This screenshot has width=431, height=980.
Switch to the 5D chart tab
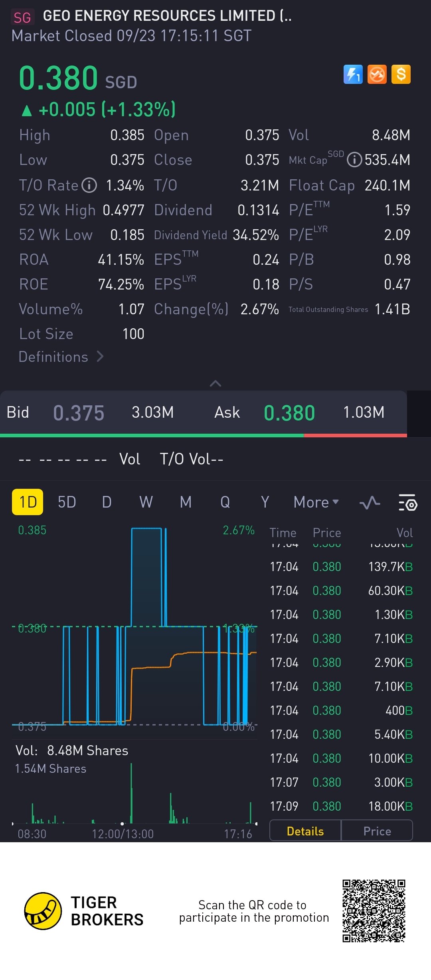point(67,502)
